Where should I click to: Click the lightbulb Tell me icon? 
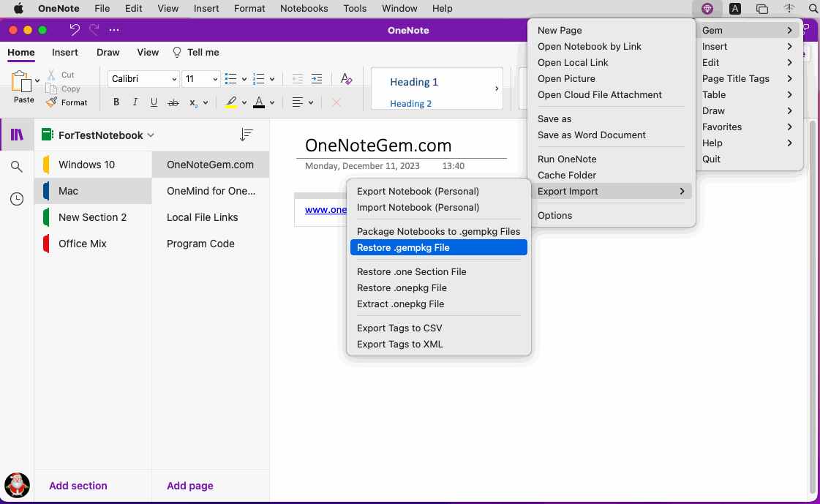coord(177,52)
